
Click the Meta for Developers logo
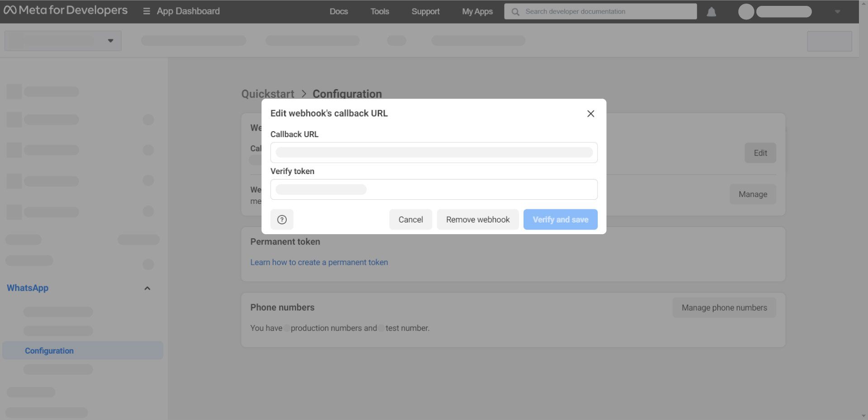coord(66,10)
